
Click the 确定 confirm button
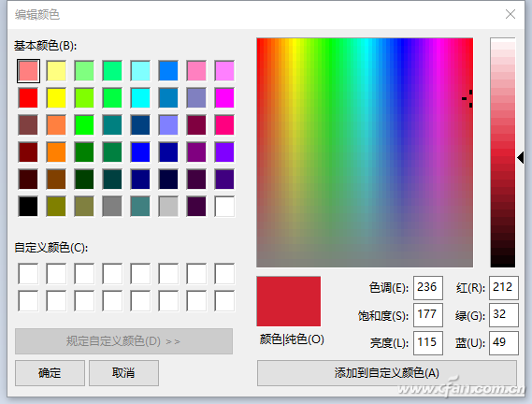pyautogui.click(x=50, y=373)
